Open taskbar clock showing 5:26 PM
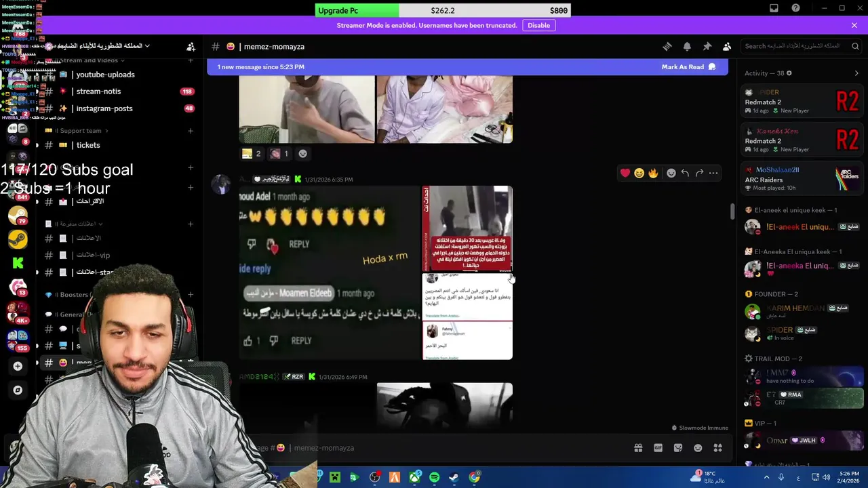The height and width of the screenshot is (488, 868). [x=849, y=477]
